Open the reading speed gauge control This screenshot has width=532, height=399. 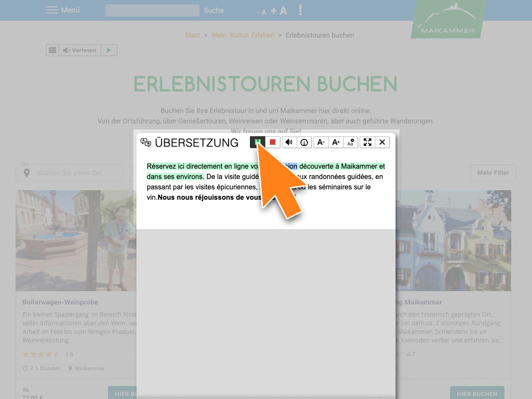tap(304, 142)
